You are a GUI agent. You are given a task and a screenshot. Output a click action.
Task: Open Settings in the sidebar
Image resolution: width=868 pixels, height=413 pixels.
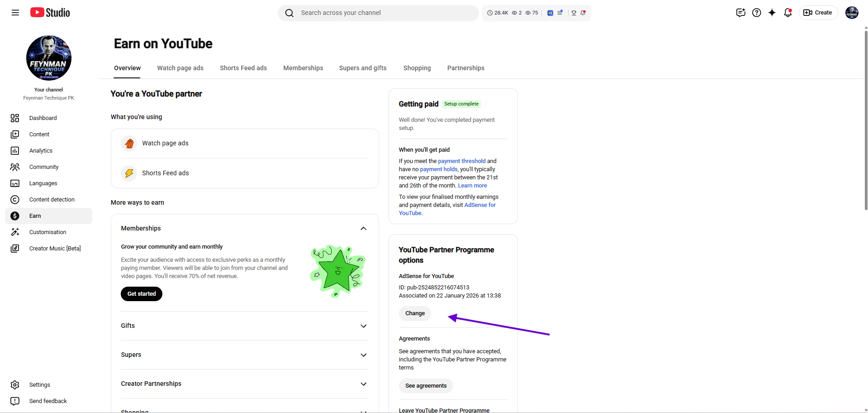pyautogui.click(x=48, y=385)
